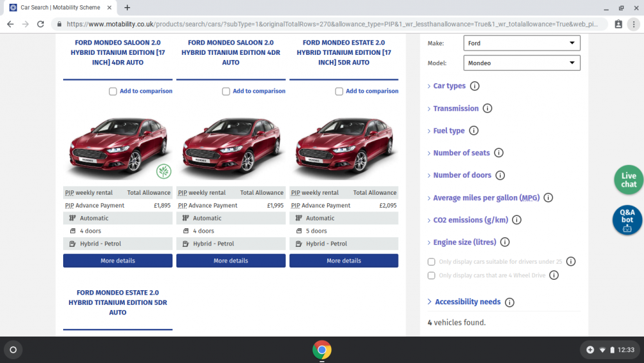Open the Number of seats info icon
Image resolution: width=644 pixels, height=363 pixels.
498,153
